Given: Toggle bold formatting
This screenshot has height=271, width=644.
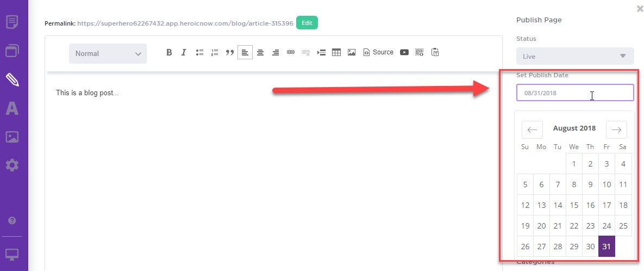Looking at the screenshot, I should pos(169,52).
